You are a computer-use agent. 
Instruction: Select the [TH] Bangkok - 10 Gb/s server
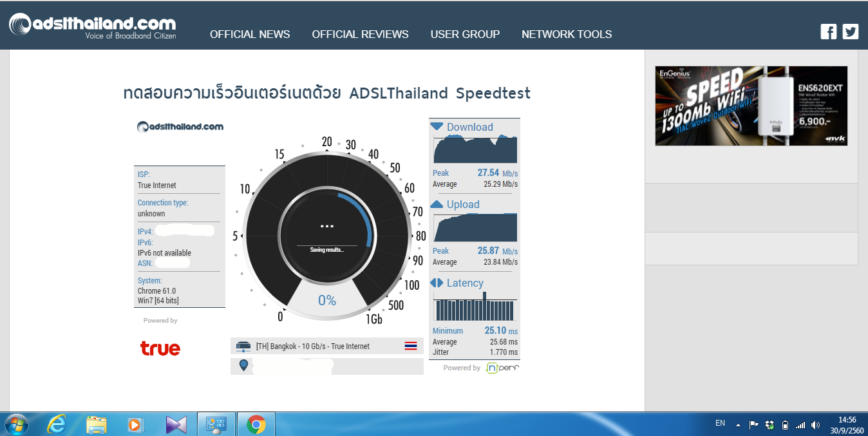pyautogui.click(x=327, y=346)
